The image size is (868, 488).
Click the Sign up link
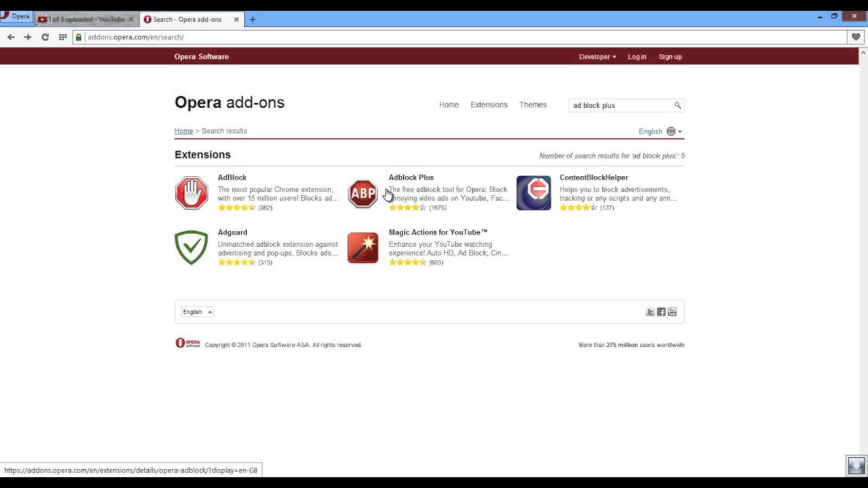(670, 57)
